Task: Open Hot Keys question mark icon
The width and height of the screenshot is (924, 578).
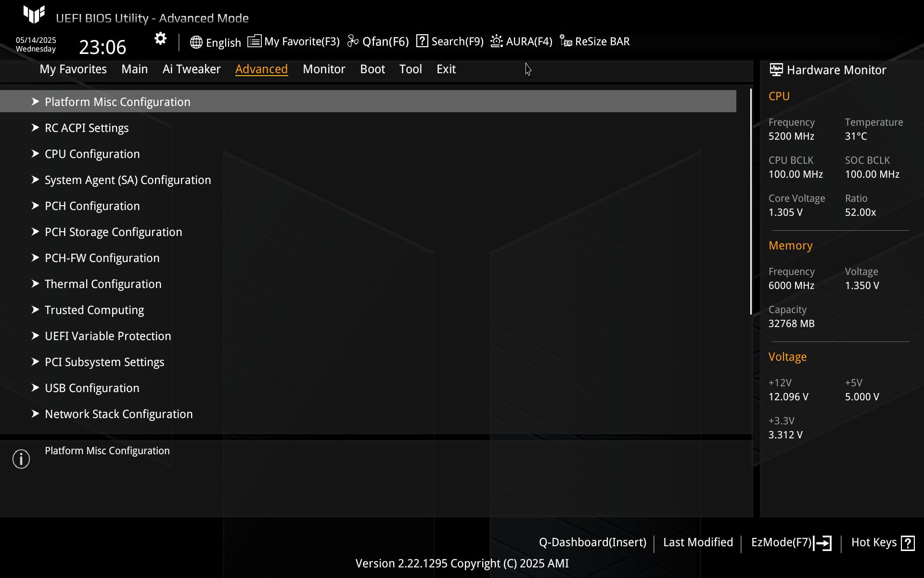Action: pos(908,543)
